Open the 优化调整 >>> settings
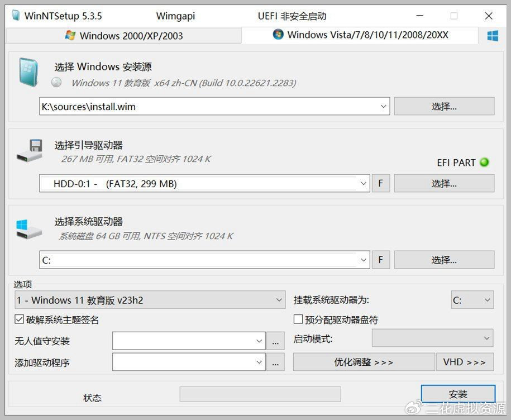 point(364,362)
